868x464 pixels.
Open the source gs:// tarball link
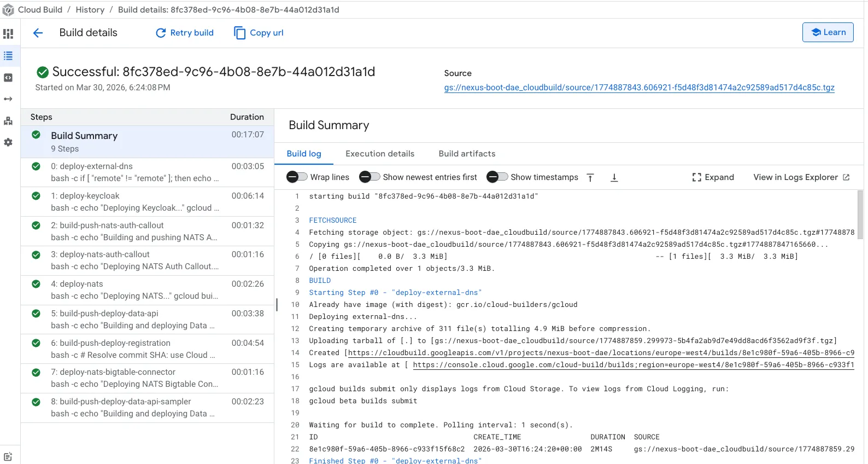(x=639, y=88)
